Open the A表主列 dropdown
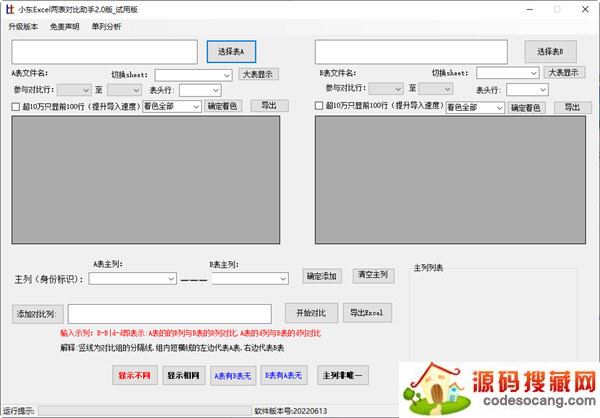The height and width of the screenshot is (418, 600). (x=132, y=279)
